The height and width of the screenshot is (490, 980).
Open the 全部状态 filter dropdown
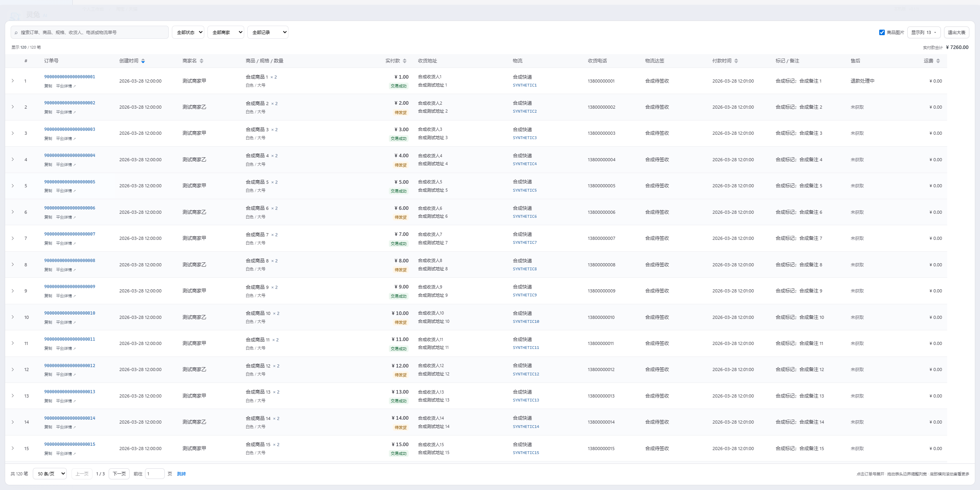coord(188,32)
